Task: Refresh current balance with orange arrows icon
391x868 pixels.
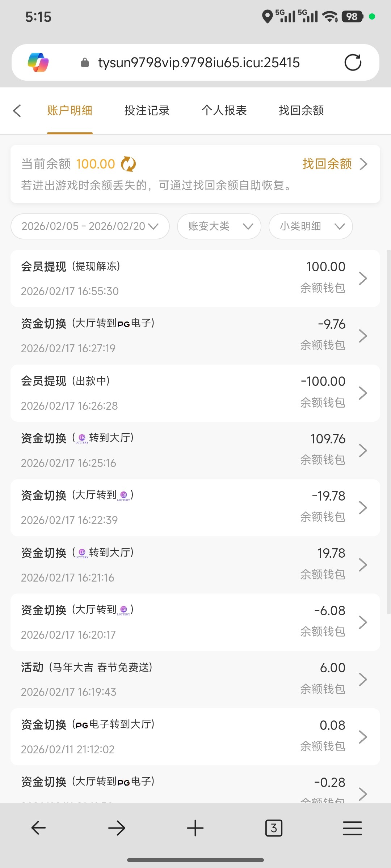Action: [128, 164]
